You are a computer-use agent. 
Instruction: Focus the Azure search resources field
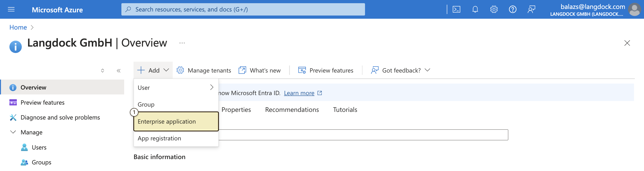pyautogui.click(x=243, y=10)
